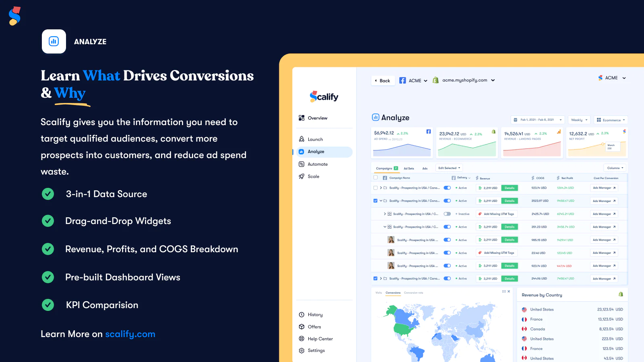The height and width of the screenshot is (362, 644).
Task: Check the row with net profit 1264.34 USD
Action: click(x=376, y=188)
